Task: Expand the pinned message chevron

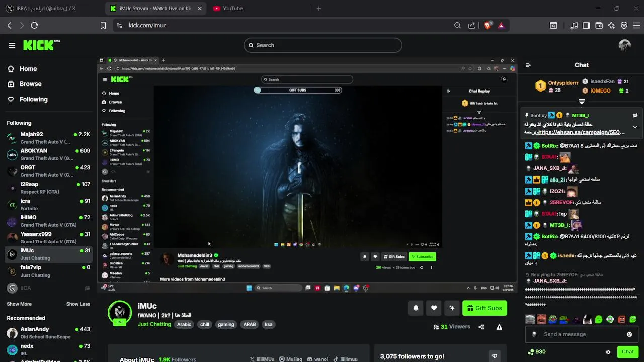Action: pos(635,127)
